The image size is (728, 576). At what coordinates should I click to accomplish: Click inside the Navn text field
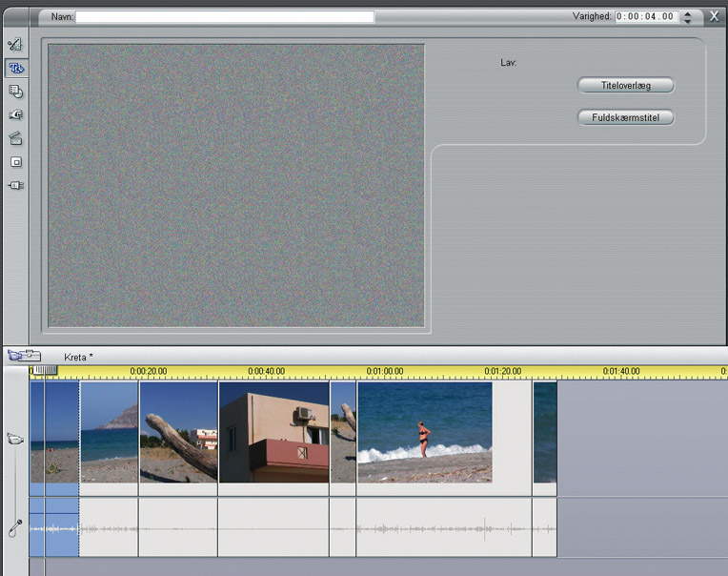coord(225,16)
